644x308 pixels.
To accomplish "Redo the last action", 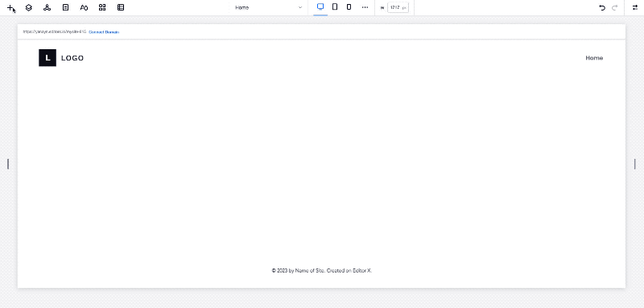I will pyautogui.click(x=615, y=7).
